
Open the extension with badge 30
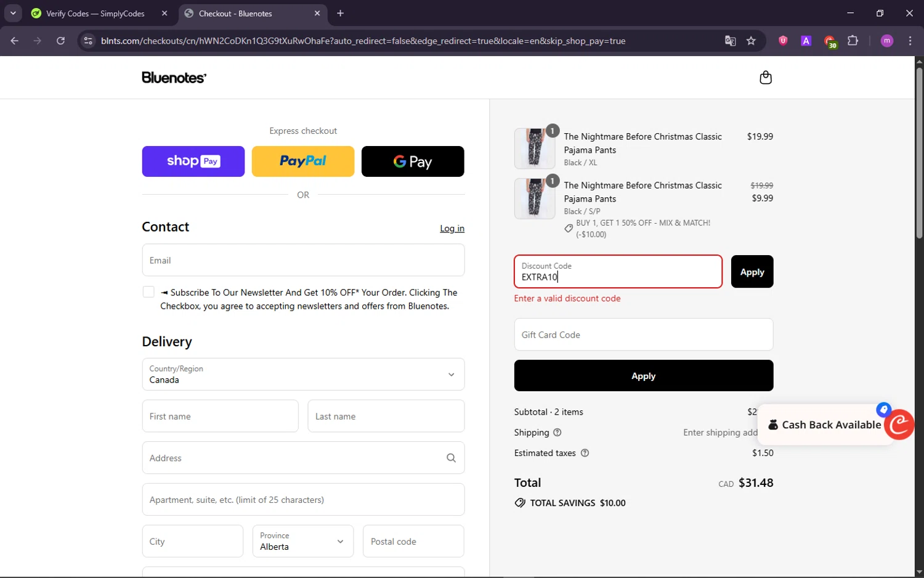830,41
